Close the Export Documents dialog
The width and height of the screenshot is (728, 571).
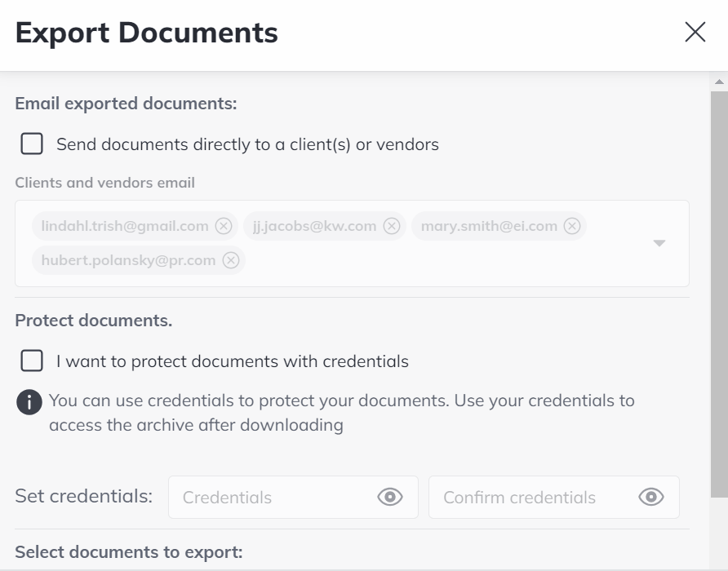click(695, 32)
